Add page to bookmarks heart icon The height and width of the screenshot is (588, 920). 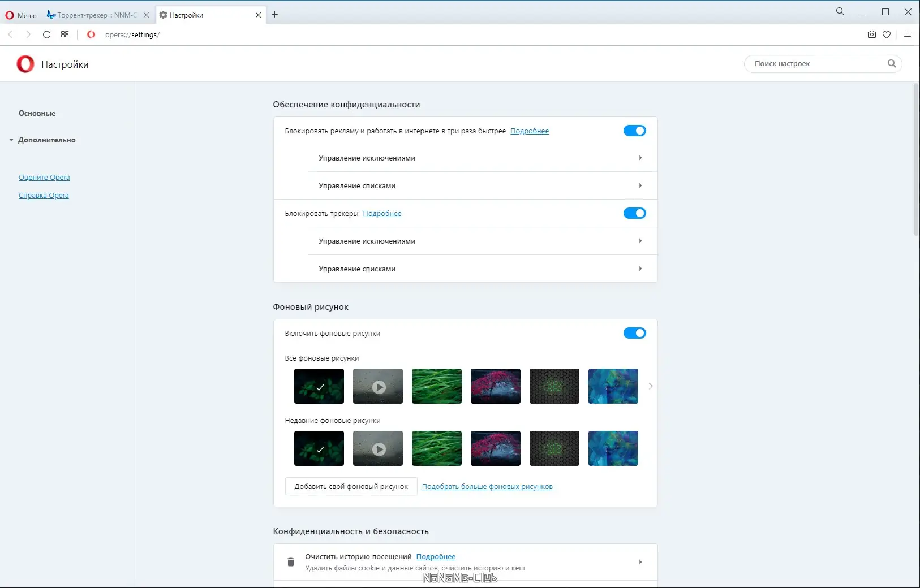point(887,34)
